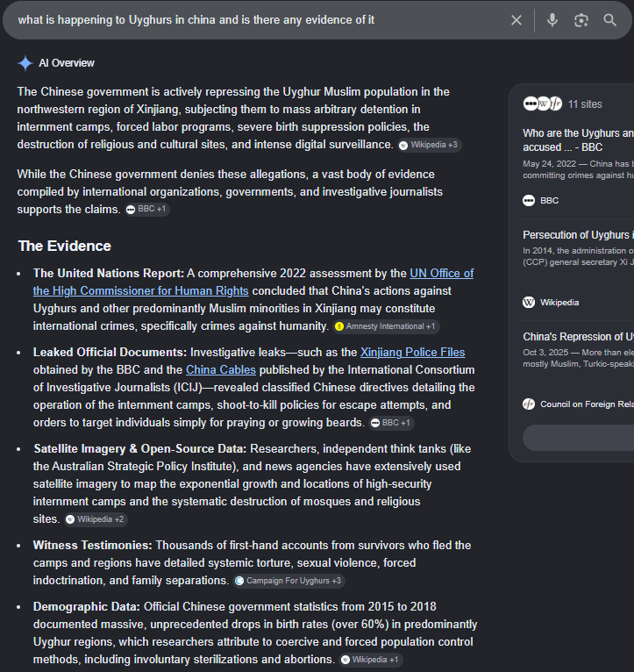Image resolution: width=634 pixels, height=672 pixels.
Task: Click 'Council on Foreign Rela' source name
Action: pyautogui.click(x=587, y=404)
